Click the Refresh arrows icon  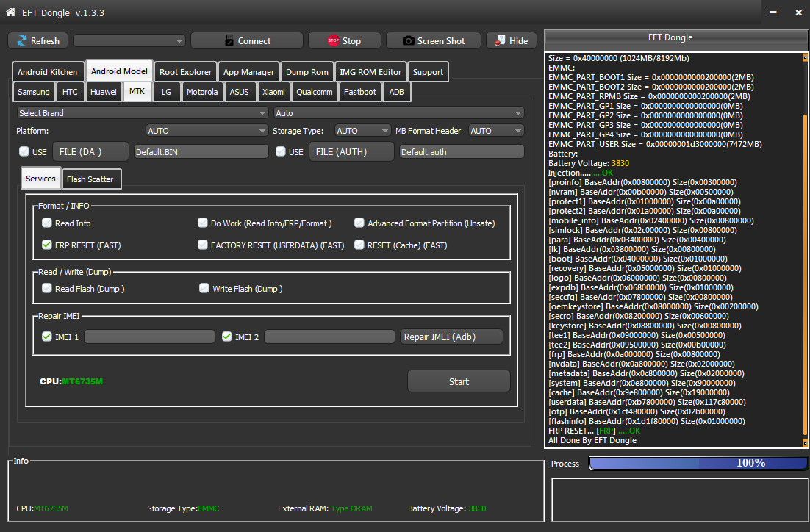(x=22, y=41)
